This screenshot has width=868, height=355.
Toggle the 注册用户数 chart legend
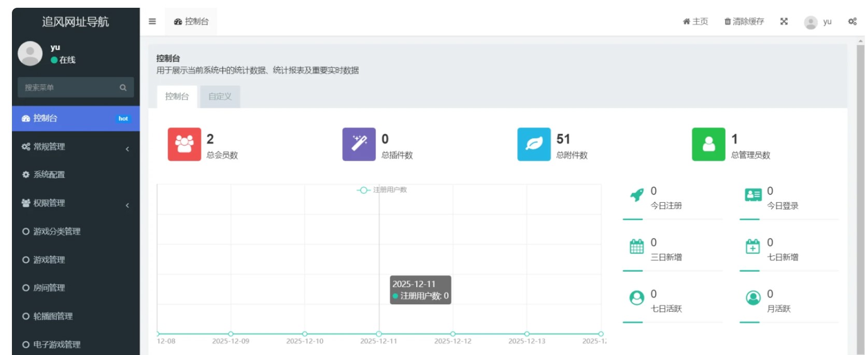382,190
